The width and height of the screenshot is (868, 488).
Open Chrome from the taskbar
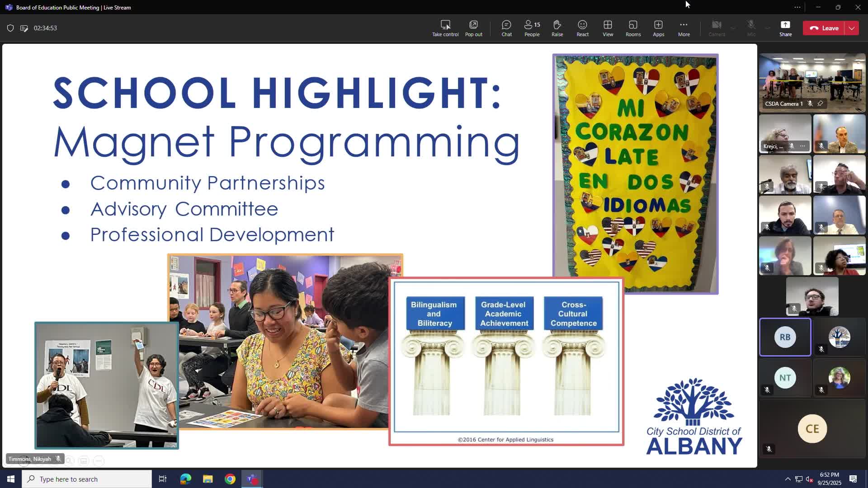tap(230, 479)
